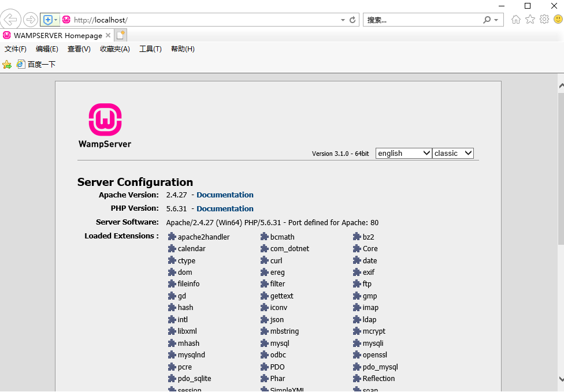Open the english language dropdown
564x392 pixels.
point(403,154)
